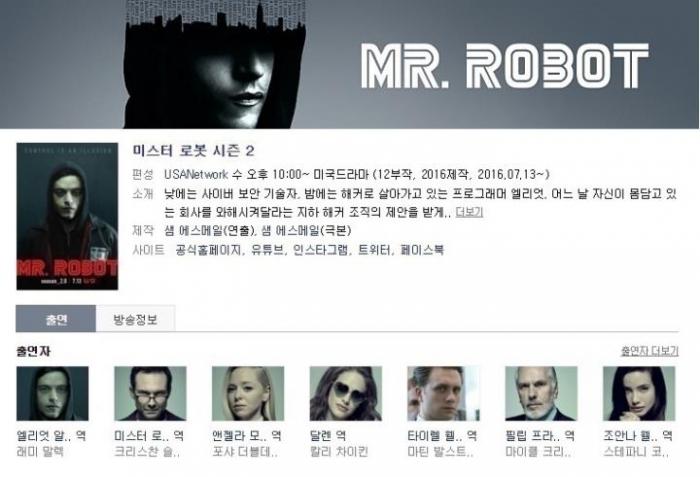Image resolution: width=700 pixels, height=477 pixels.
Task: Click the 미스터 로봇 role cast photo
Action: point(150,393)
